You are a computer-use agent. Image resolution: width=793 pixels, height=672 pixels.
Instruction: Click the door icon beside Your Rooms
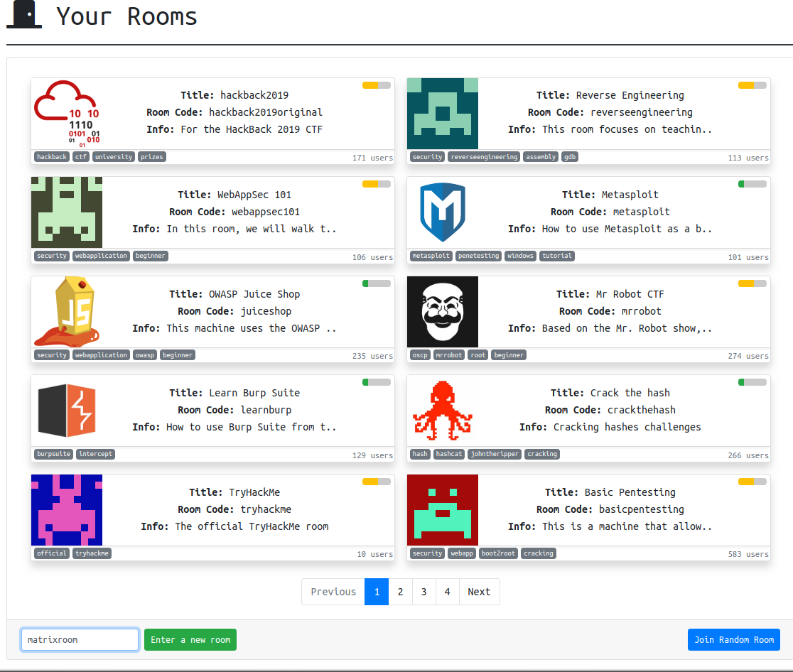pos(24,14)
